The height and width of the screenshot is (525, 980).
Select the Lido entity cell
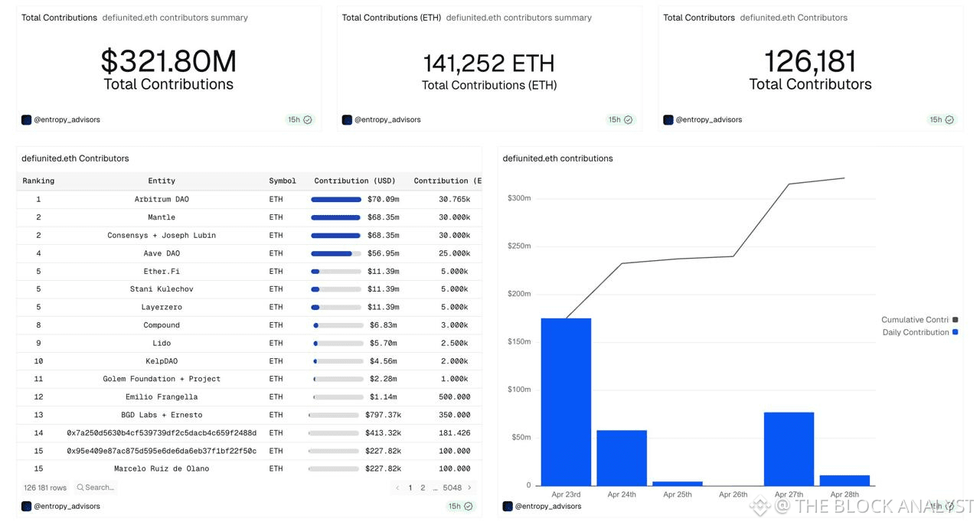162,344
